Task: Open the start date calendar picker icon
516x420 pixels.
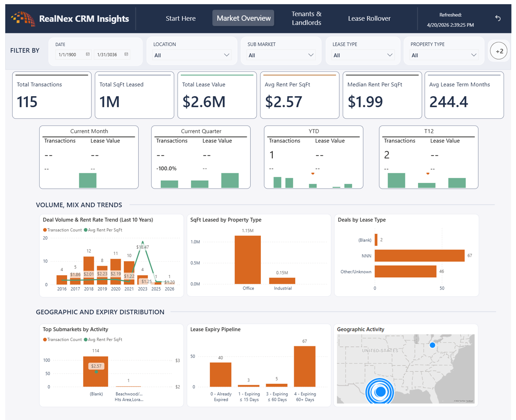Action: 88,54
